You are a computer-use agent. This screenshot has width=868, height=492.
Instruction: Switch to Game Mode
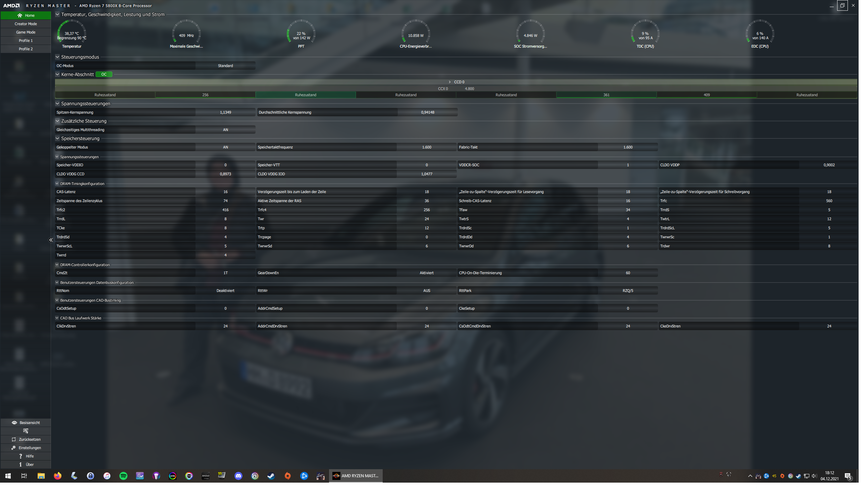[x=25, y=32]
